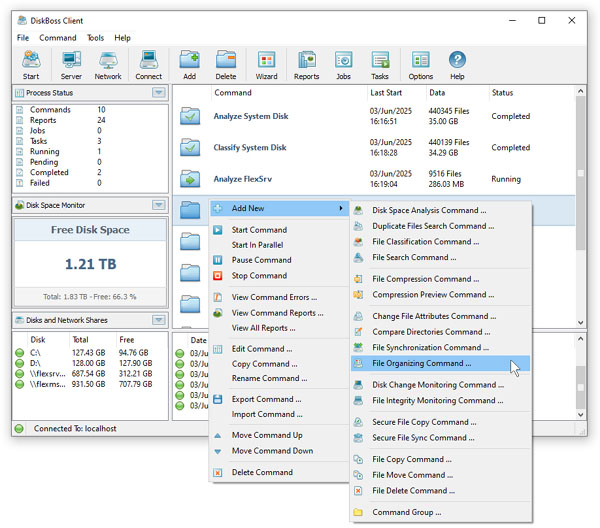Select Delete Command in context menu
600x528 pixels.
(279, 473)
